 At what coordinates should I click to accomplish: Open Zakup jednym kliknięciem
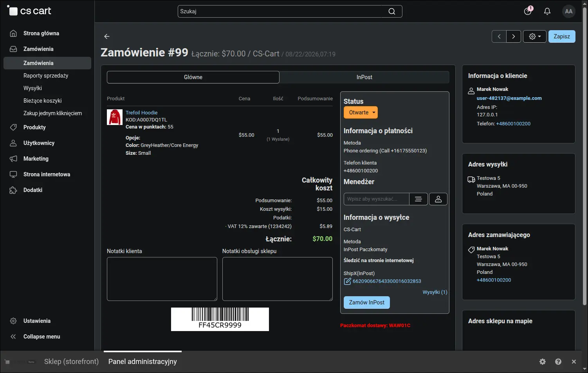tap(52, 113)
